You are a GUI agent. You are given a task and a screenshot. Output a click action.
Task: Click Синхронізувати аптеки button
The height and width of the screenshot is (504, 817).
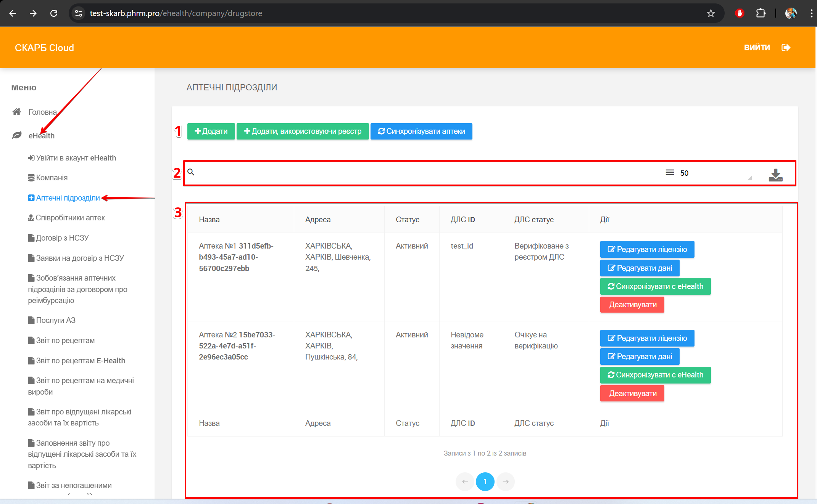pyautogui.click(x=421, y=131)
